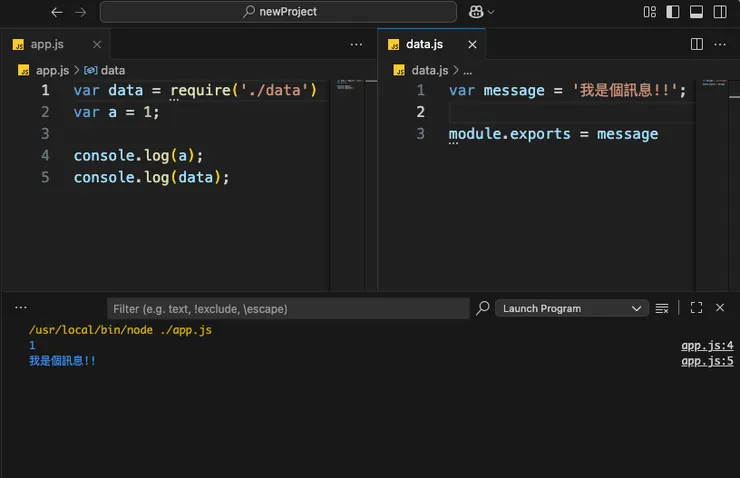The width and height of the screenshot is (740, 478).
Task: Open panel views ellipsis menu
Action: 21,308
